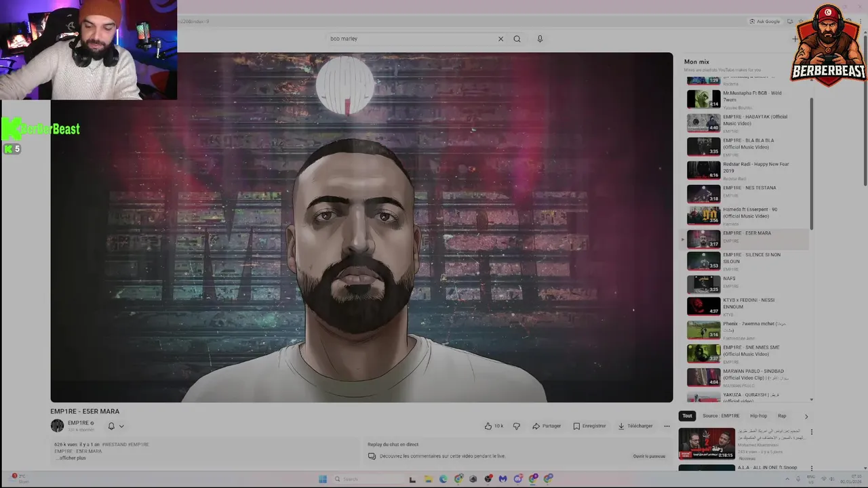This screenshot has height=488, width=868.
Task: Click the Enregistrer save button
Action: [x=589, y=426]
